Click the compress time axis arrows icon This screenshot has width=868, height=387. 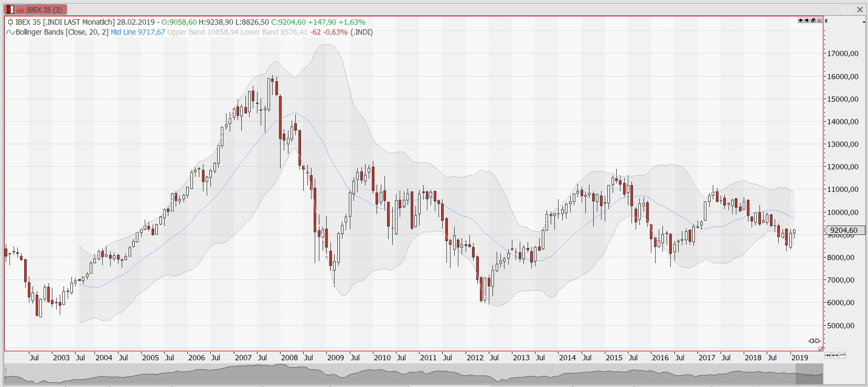828,355
